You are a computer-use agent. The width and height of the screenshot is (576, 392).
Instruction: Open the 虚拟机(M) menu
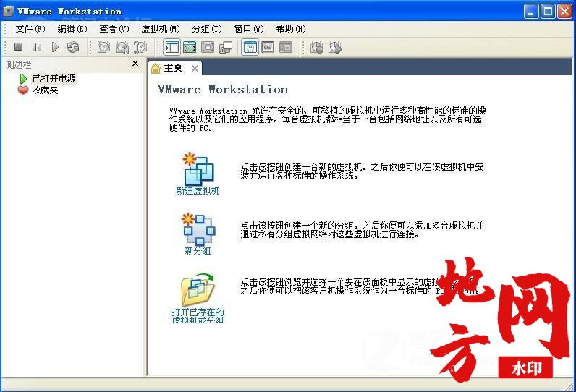[x=161, y=29]
